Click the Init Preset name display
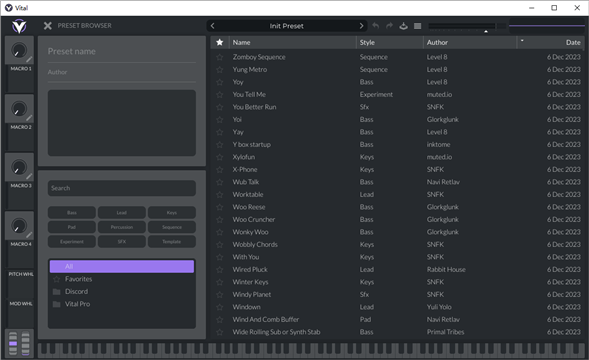This screenshot has width=589, height=360. tap(287, 26)
